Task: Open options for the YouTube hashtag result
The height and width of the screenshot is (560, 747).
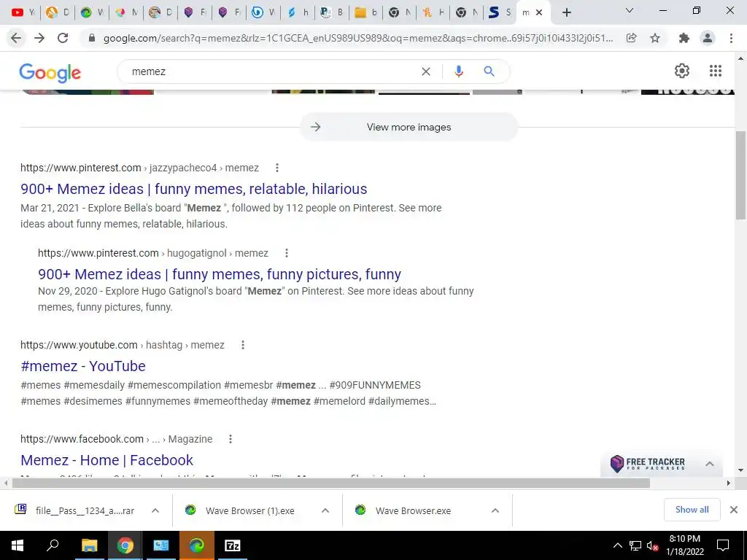Action: click(242, 345)
